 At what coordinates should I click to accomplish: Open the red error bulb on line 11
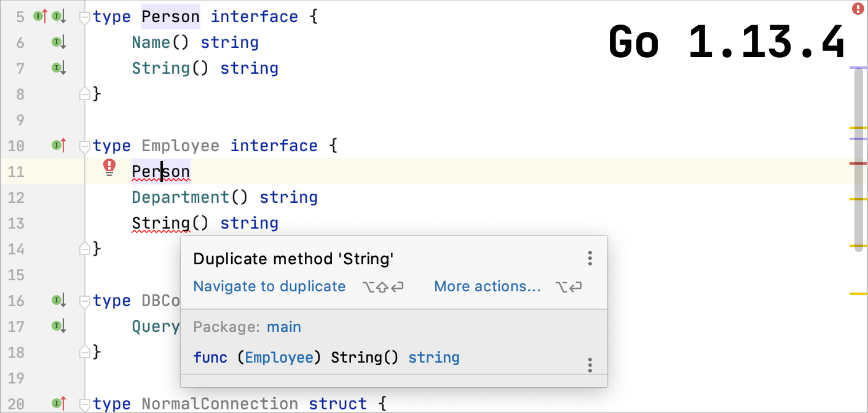[109, 167]
